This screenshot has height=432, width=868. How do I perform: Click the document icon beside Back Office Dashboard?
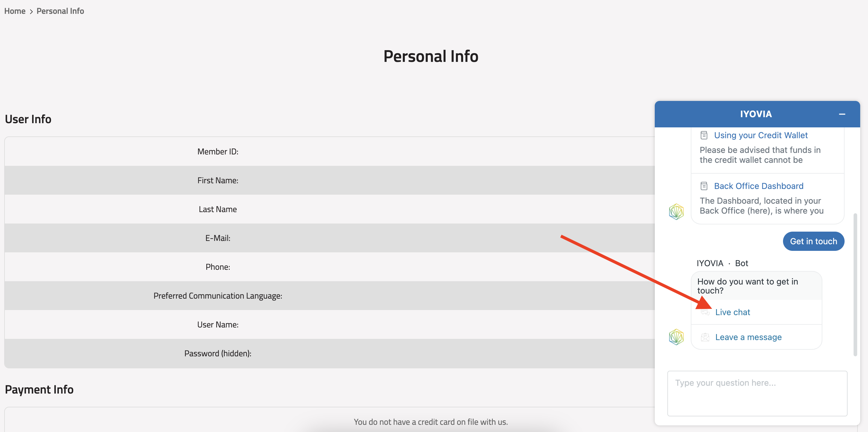tap(704, 186)
